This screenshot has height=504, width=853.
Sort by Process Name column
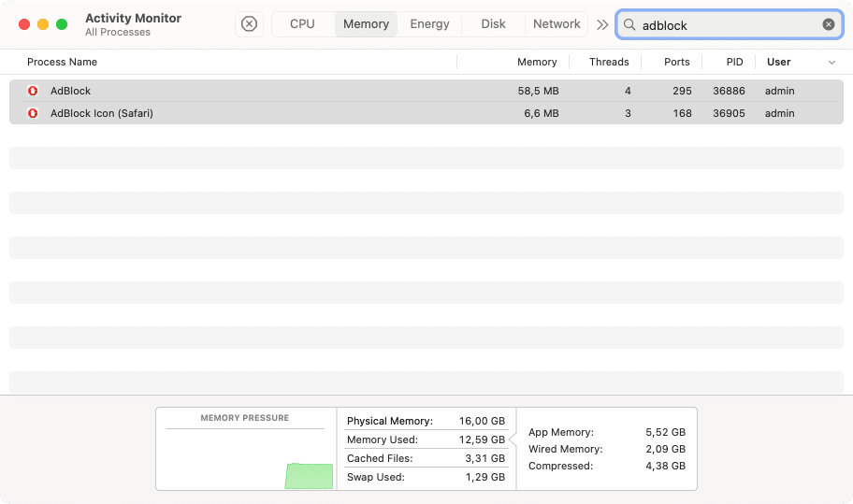(x=62, y=62)
